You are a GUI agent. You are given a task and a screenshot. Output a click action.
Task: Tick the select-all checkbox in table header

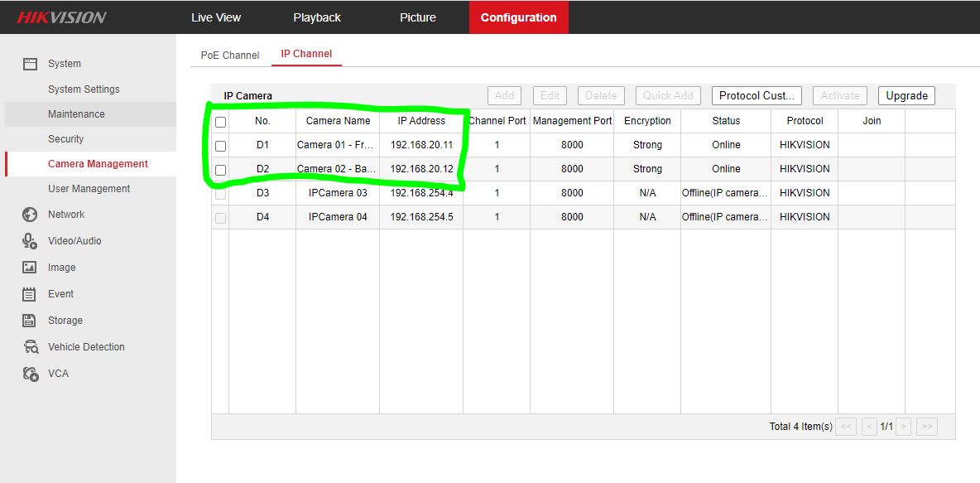(x=220, y=122)
